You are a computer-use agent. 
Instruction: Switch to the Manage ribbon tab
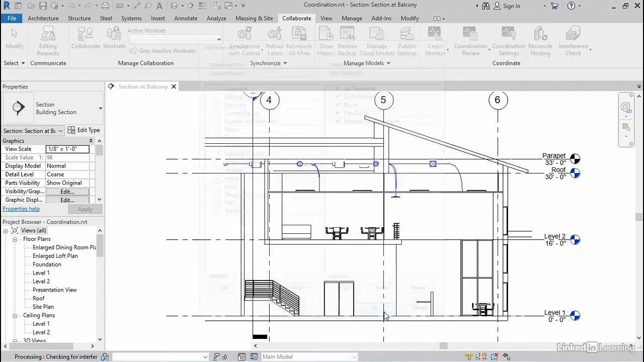[352, 18]
